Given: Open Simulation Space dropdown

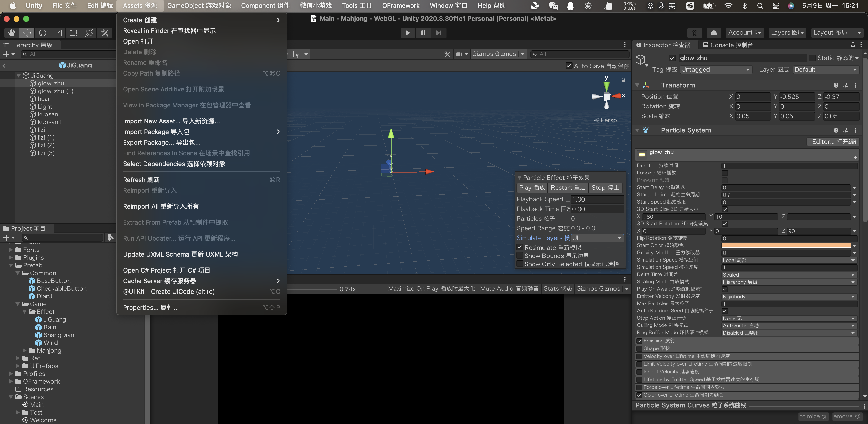Looking at the screenshot, I should (789, 260).
